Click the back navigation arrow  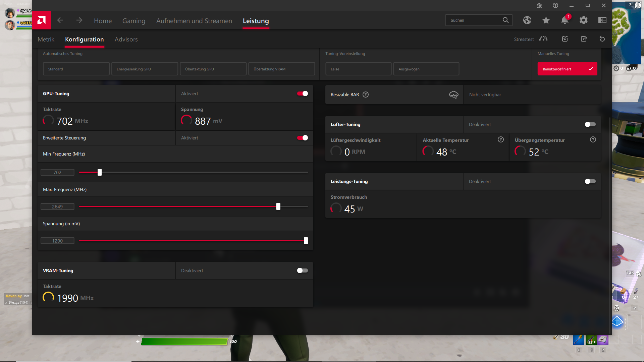pyautogui.click(x=60, y=20)
